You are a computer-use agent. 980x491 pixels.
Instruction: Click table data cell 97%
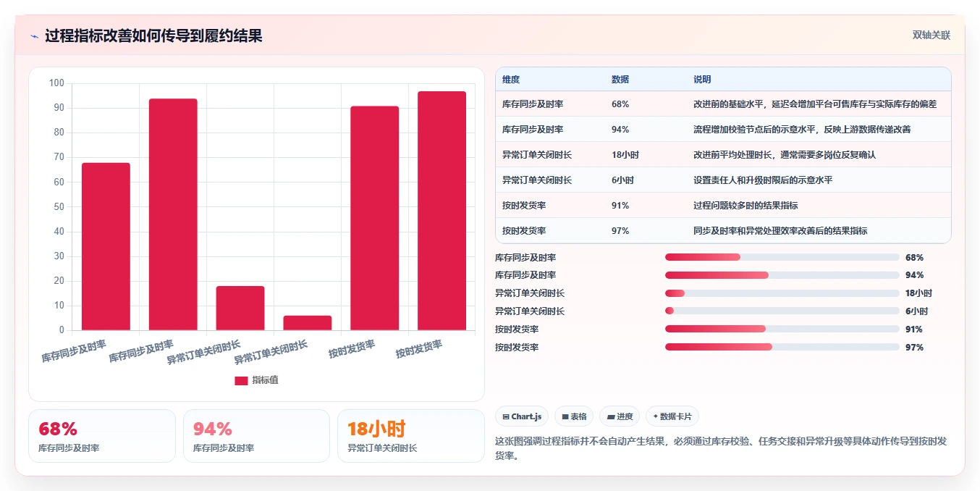pos(620,231)
